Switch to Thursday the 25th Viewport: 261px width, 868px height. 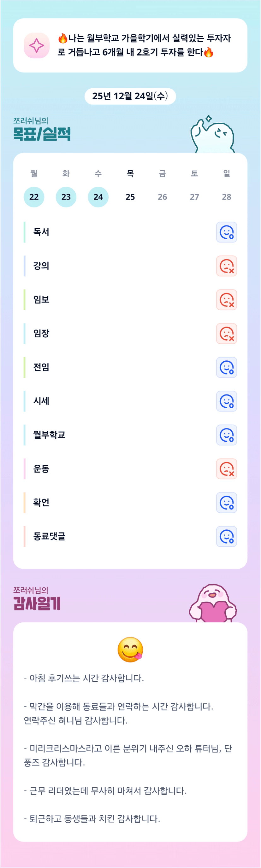click(x=130, y=197)
